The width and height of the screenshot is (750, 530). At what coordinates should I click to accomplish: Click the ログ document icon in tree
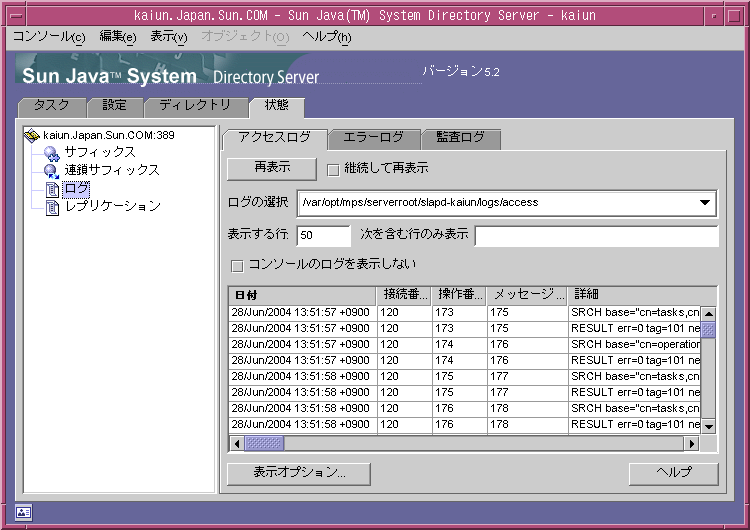coord(52,189)
